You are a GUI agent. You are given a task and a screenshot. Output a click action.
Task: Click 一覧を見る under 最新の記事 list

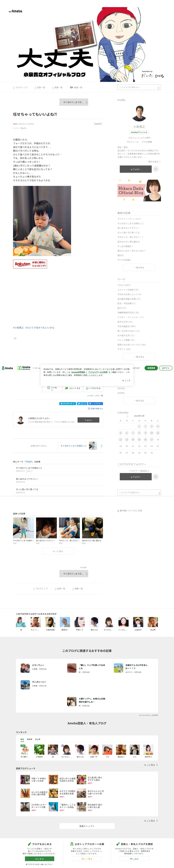[x=139, y=267]
